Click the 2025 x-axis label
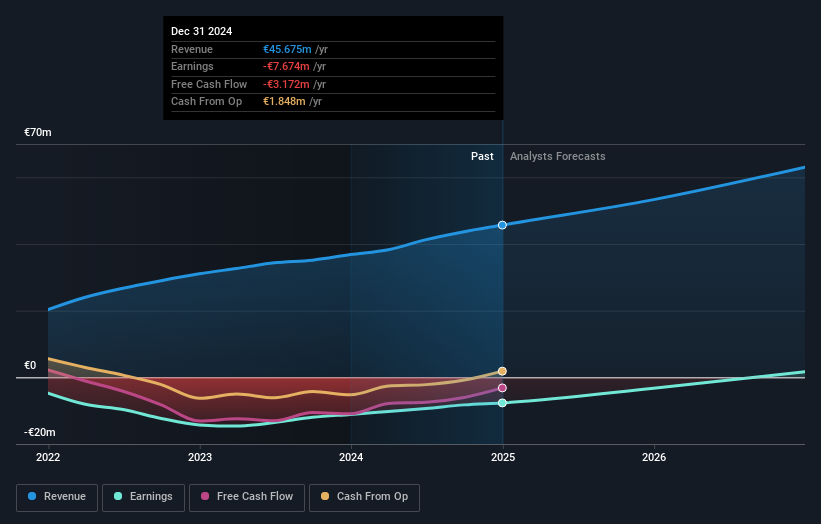The width and height of the screenshot is (821, 524). [503, 457]
